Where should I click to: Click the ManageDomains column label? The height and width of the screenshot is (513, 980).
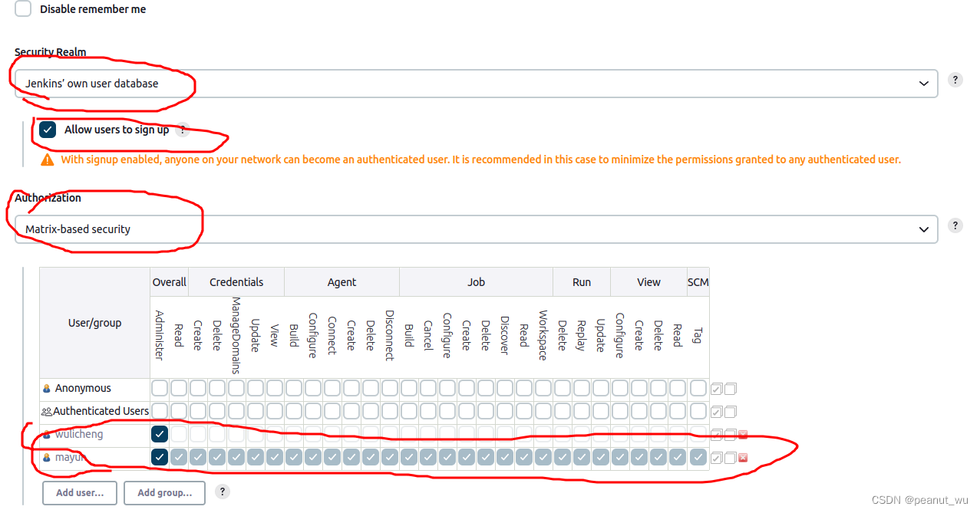coord(236,335)
